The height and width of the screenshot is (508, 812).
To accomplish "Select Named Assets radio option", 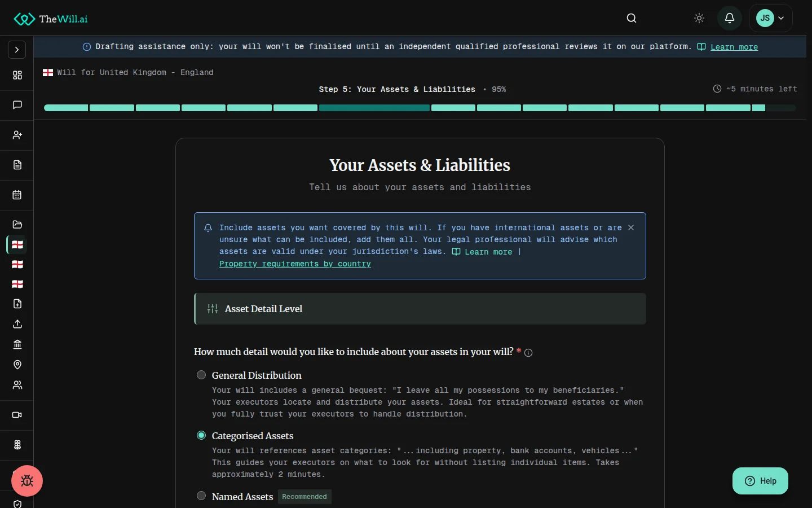I will coord(201,496).
